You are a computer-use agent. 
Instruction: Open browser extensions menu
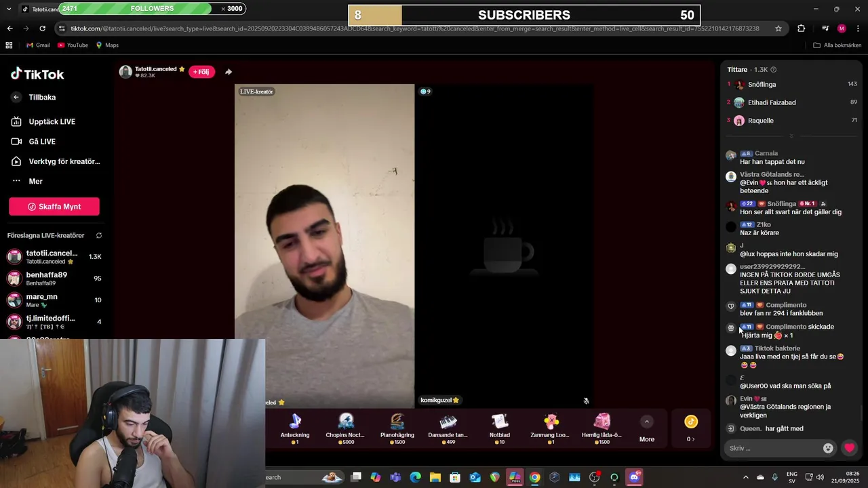(x=802, y=28)
